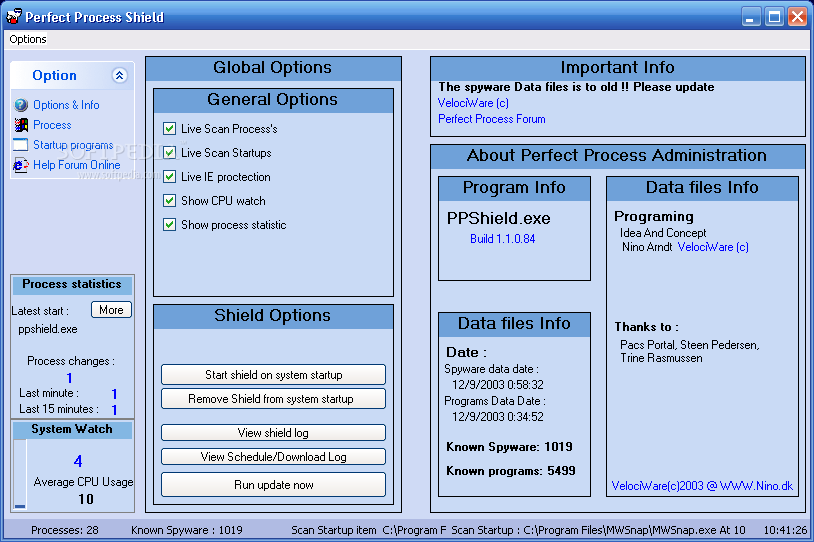Open the Options & Info link
The width and height of the screenshot is (814, 542).
point(66,105)
